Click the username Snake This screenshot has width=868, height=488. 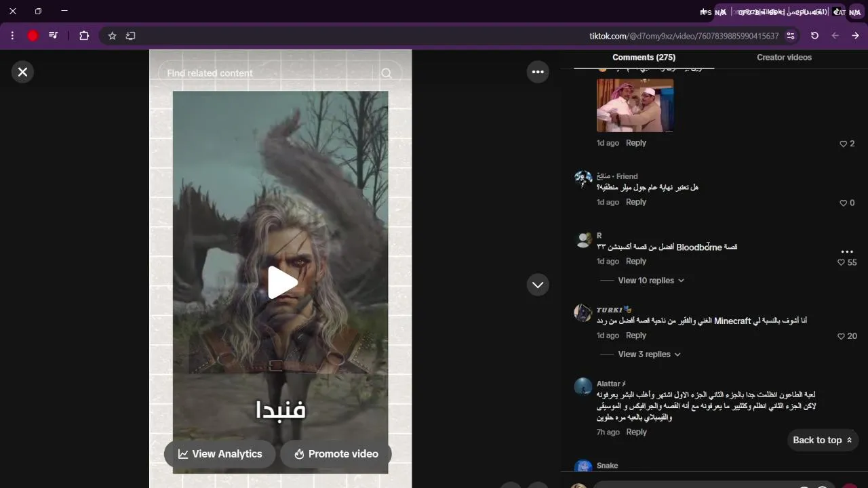pos(607,466)
